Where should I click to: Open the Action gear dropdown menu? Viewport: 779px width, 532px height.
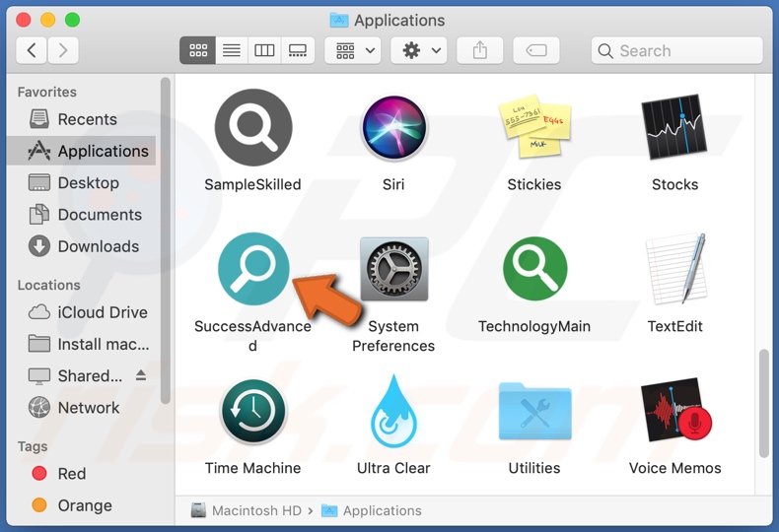(419, 50)
